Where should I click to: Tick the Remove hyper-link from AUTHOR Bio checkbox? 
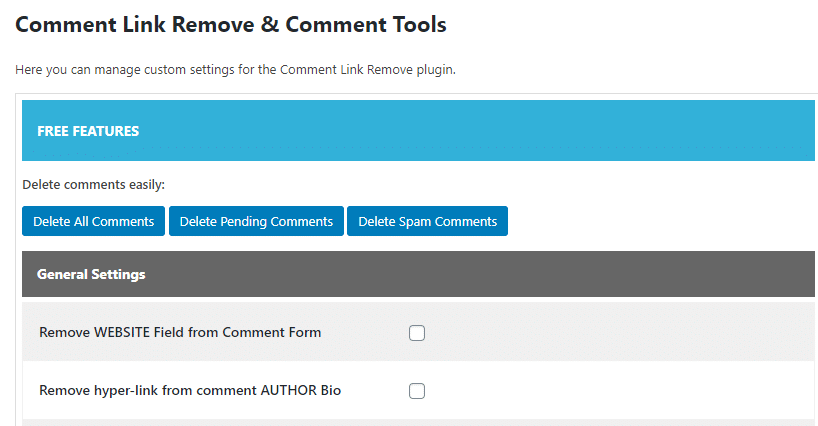(x=417, y=391)
